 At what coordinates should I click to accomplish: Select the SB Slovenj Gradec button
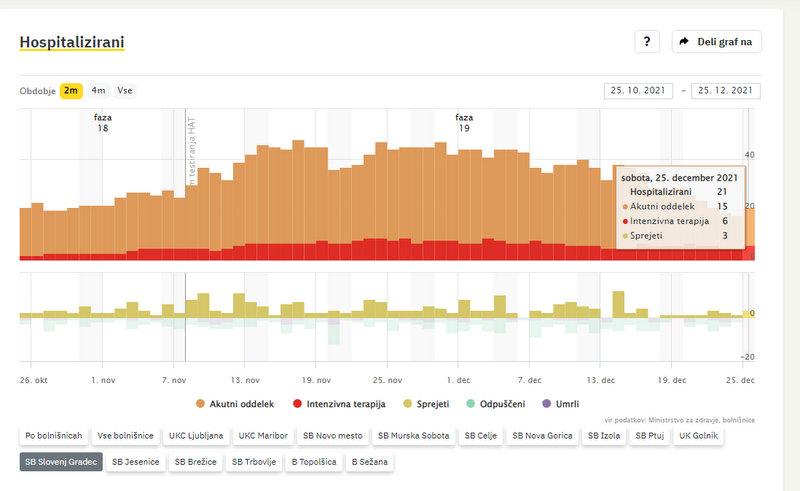coord(60,462)
